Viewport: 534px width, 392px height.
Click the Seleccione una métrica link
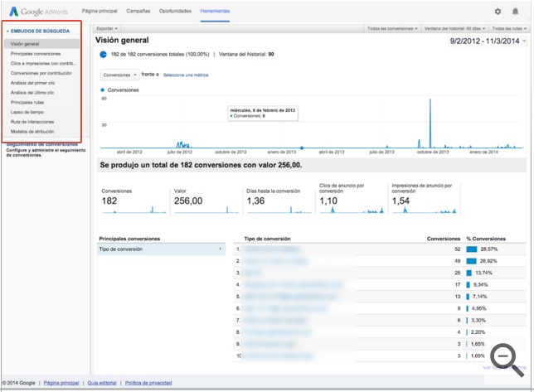tap(186, 75)
